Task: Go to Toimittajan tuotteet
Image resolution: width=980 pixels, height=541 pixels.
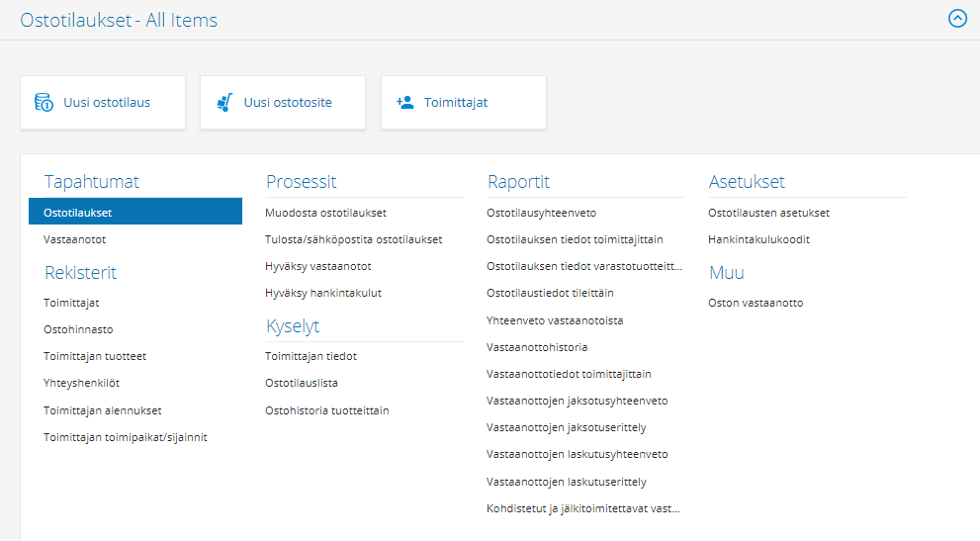Action: click(95, 356)
